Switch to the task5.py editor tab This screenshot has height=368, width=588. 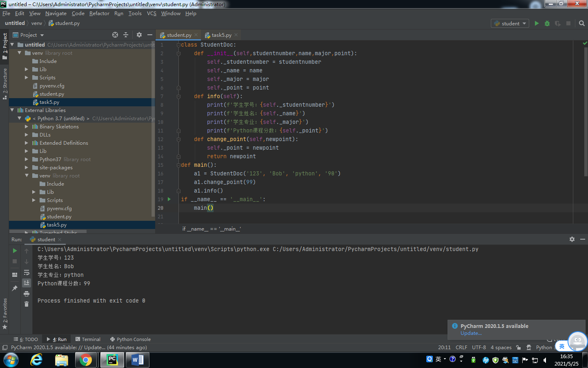click(221, 35)
